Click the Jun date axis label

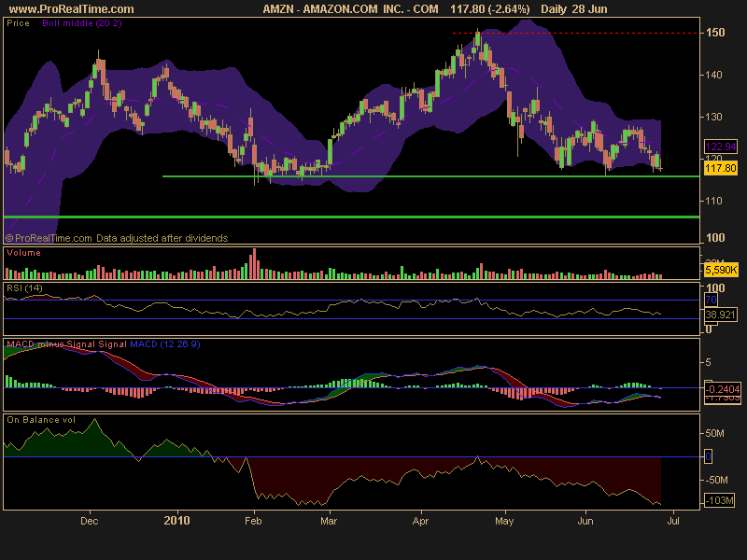click(585, 521)
